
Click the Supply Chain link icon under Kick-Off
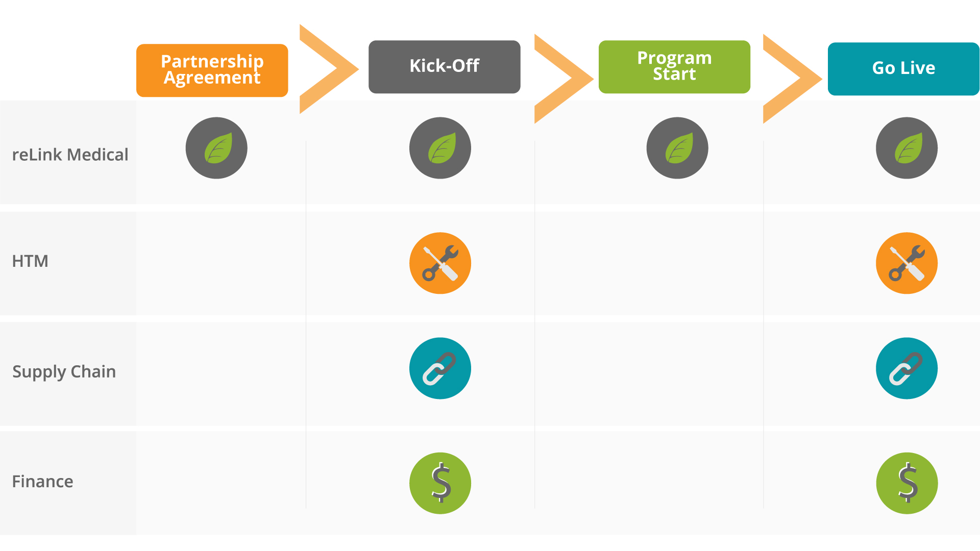(x=440, y=368)
